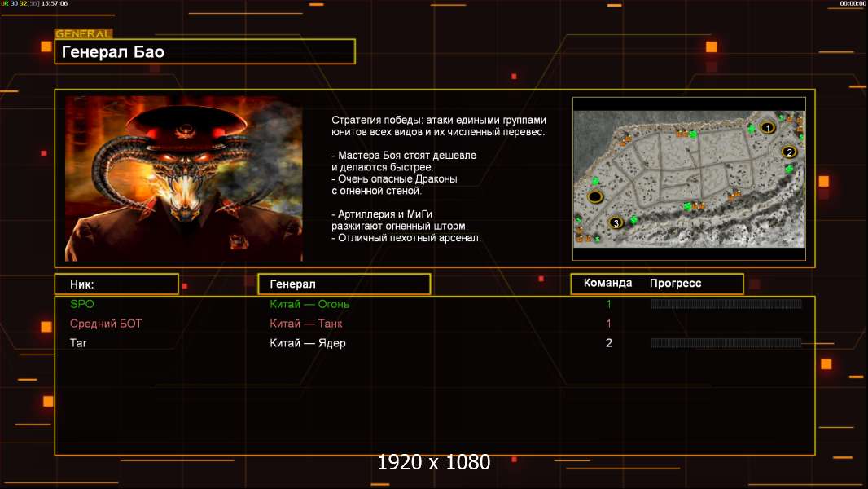Open the General Bao portrait image

coord(184,178)
